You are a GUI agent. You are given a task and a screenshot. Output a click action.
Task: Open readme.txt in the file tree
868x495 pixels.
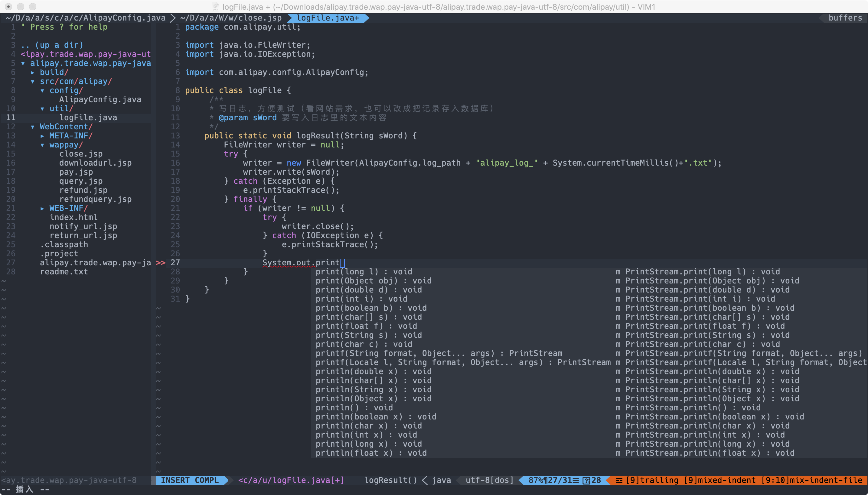[x=64, y=272]
